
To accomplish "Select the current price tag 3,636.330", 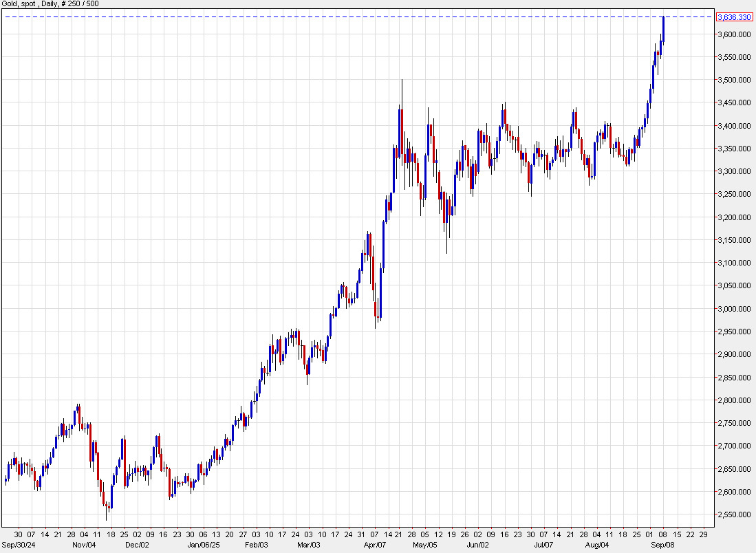I will tap(734, 17).
